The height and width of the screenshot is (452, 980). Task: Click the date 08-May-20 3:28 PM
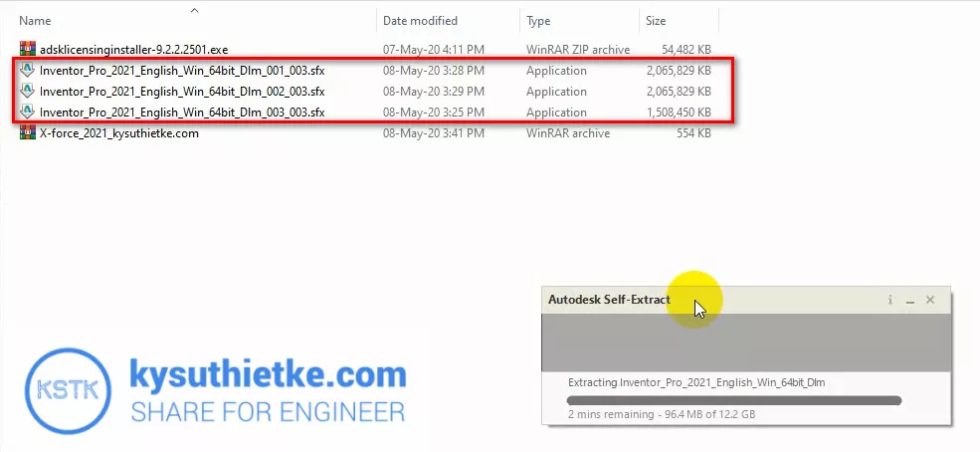pyautogui.click(x=433, y=71)
